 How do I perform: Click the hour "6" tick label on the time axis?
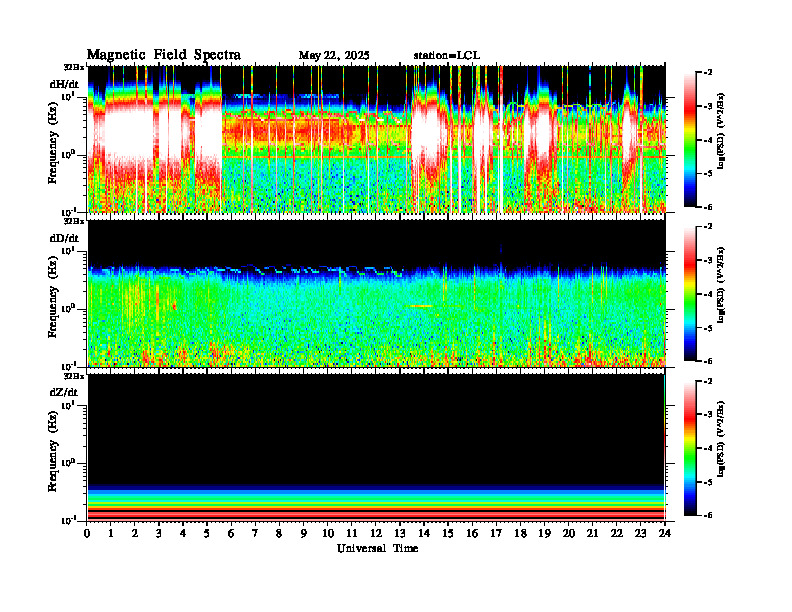[x=231, y=533]
